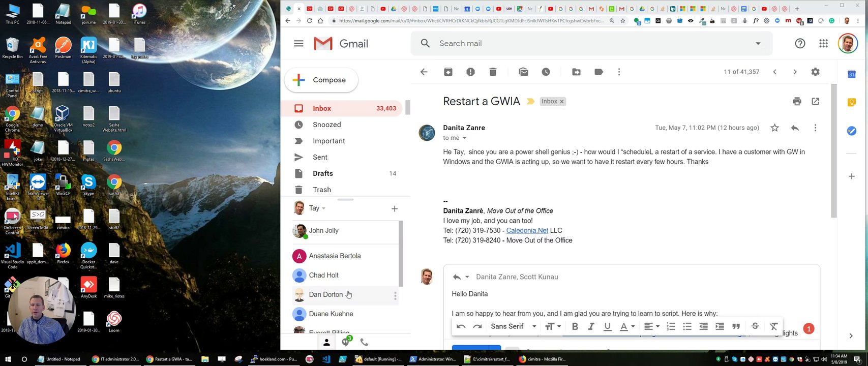Get add-ons with the side panel plus
This screenshot has width=868, height=366.
852,176
